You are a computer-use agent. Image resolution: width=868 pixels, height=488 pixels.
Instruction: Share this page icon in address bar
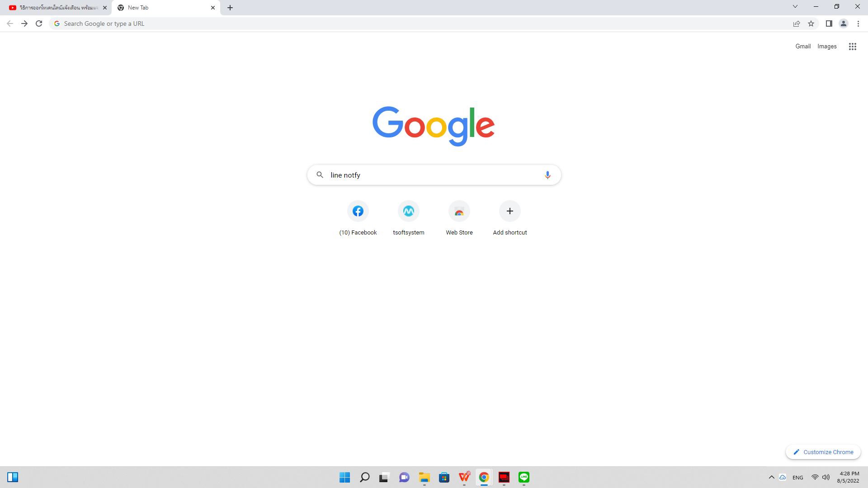click(797, 23)
